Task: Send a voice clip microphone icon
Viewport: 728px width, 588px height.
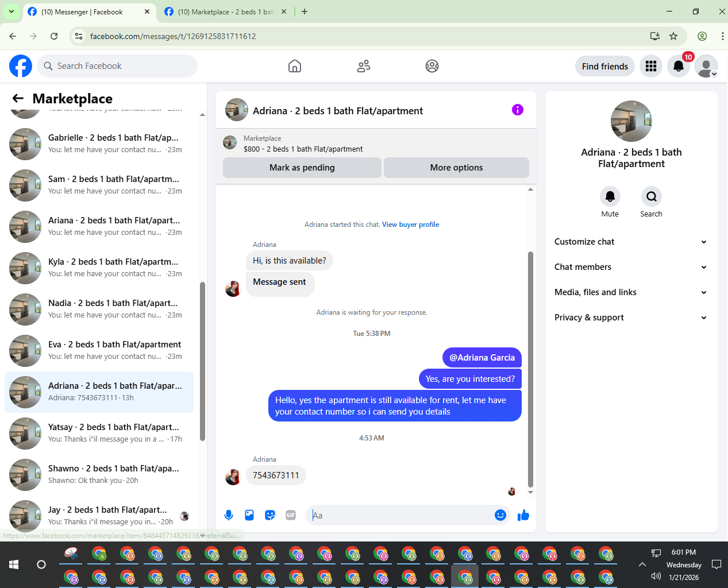Action: [229, 515]
